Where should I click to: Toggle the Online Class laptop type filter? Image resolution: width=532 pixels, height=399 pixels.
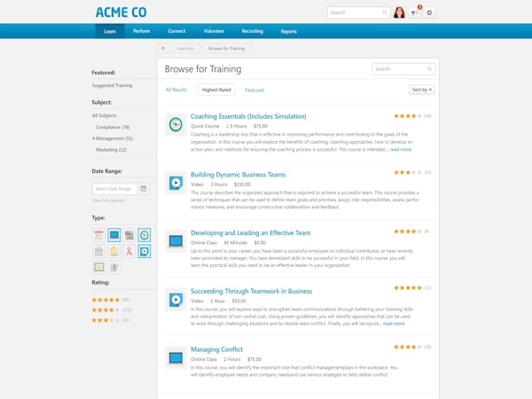pyautogui.click(x=113, y=235)
